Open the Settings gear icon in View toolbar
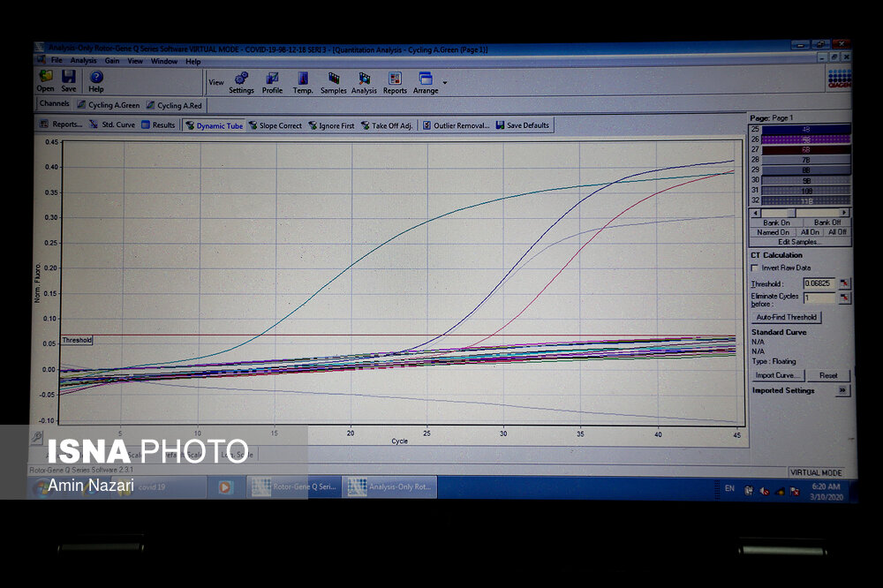 pyautogui.click(x=241, y=79)
